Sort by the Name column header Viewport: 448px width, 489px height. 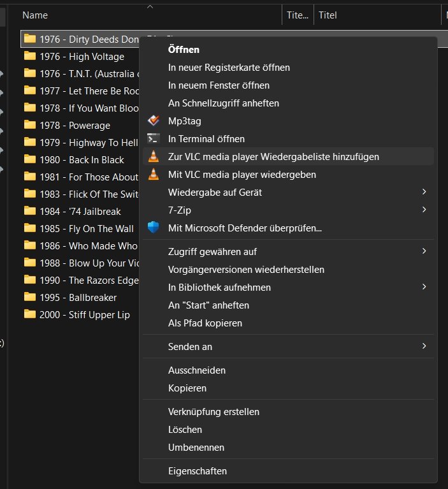35,15
